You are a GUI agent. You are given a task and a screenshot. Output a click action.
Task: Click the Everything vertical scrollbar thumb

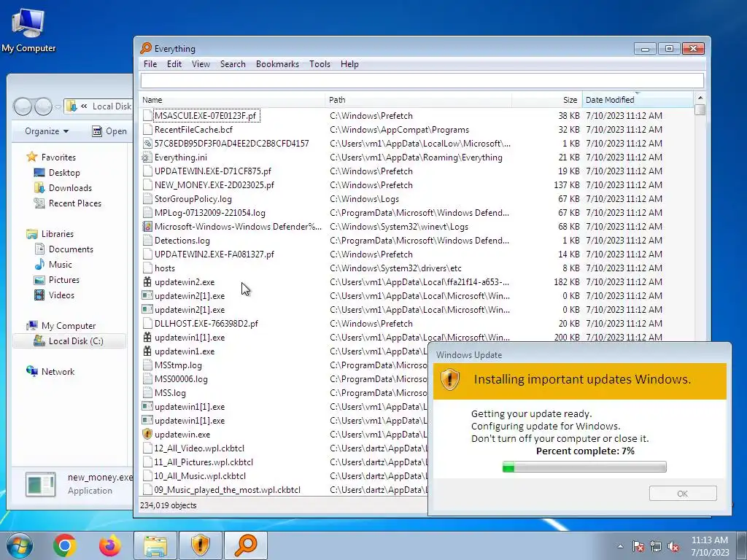tap(700, 109)
